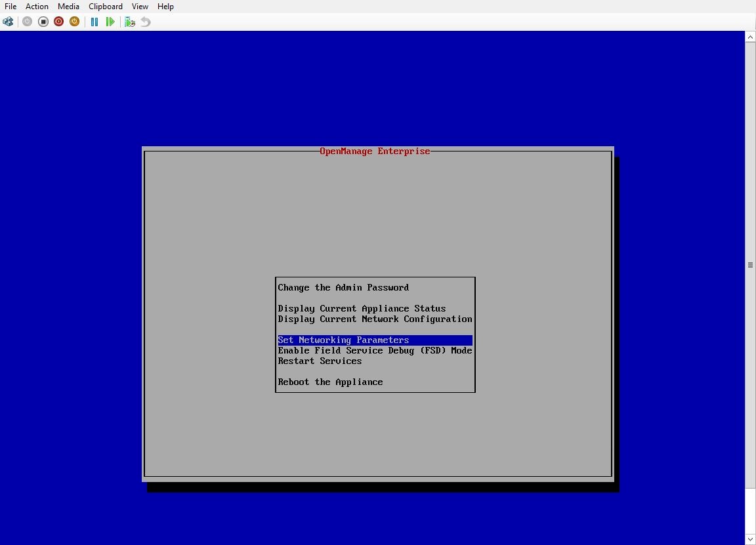The width and height of the screenshot is (756, 545).
Task: Turn off the VM with the stop icon
Action: click(43, 22)
